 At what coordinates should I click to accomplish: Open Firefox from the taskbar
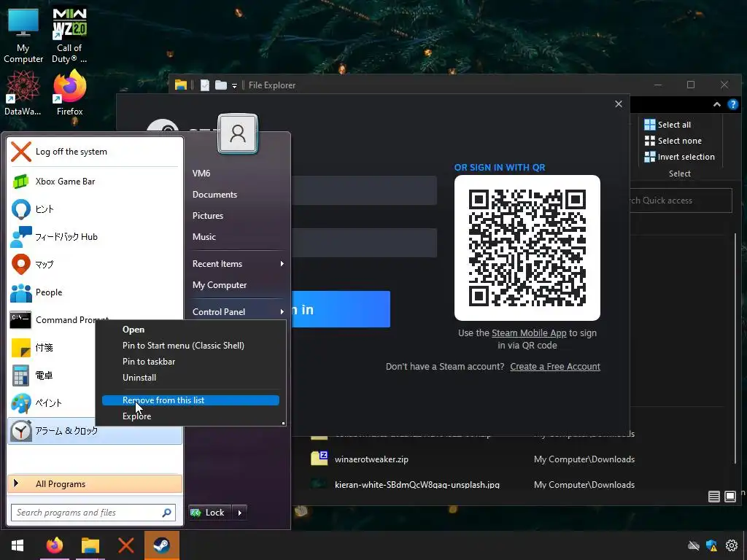pos(54,545)
